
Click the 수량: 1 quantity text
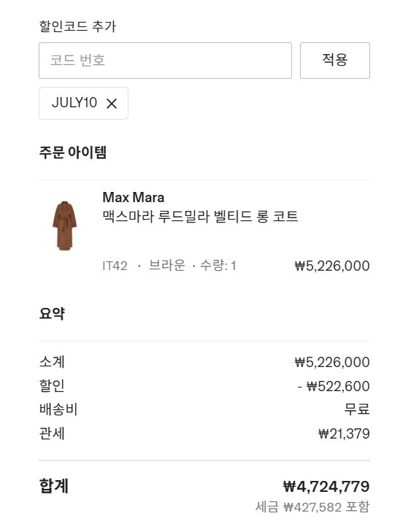218,265
